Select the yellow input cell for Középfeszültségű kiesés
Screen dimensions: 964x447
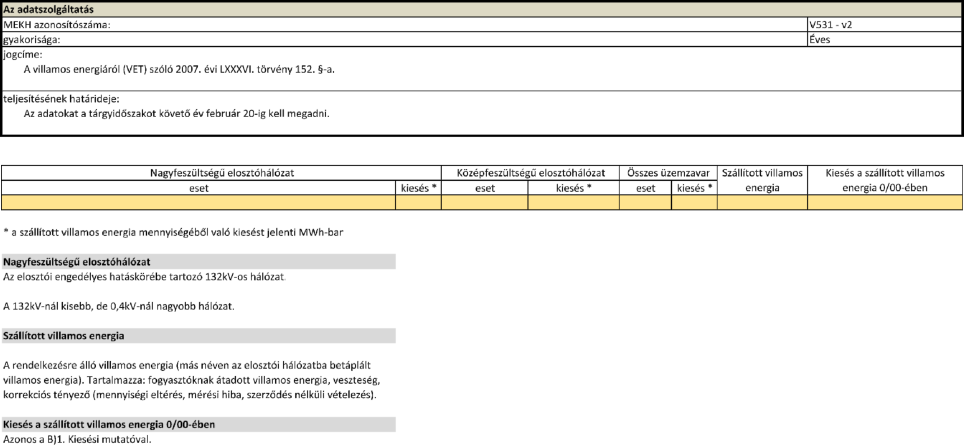(x=574, y=203)
